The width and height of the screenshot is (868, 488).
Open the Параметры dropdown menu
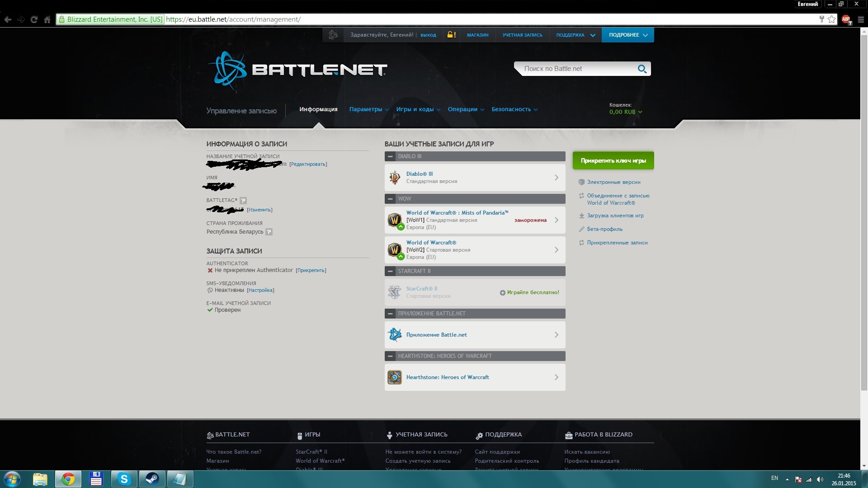[x=369, y=109]
